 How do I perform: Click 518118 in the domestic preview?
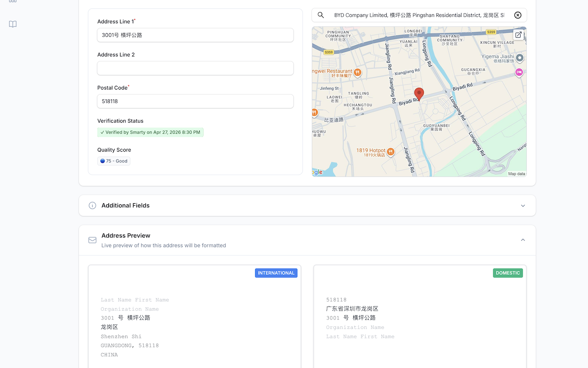336,300
